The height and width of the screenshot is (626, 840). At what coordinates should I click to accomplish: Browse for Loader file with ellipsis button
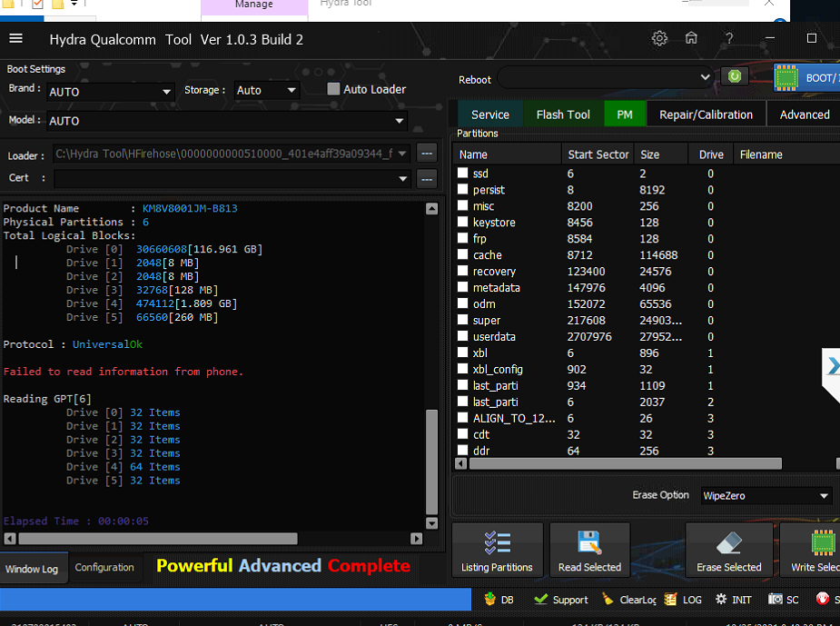click(427, 154)
